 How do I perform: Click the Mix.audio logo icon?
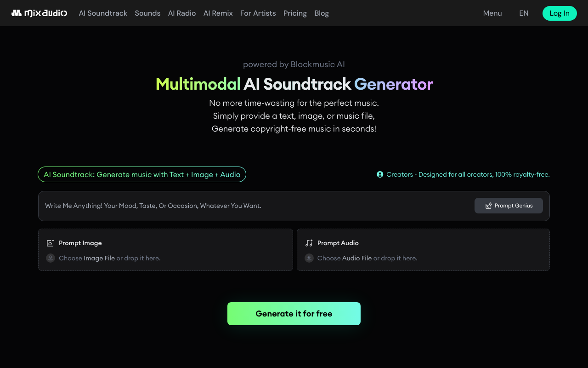(x=17, y=13)
